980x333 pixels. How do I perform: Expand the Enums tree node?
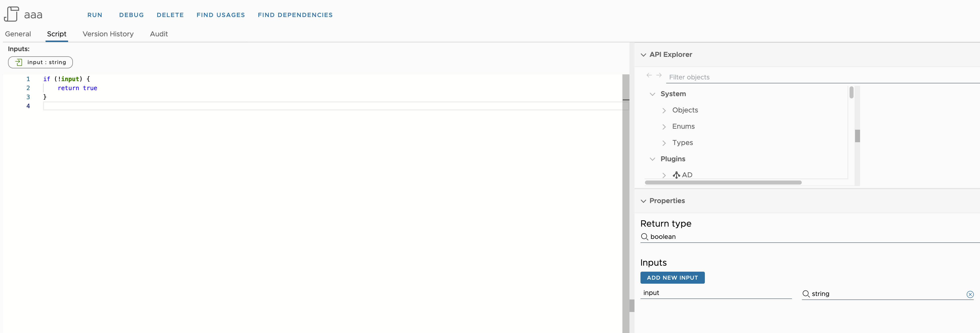(x=664, y=127)
